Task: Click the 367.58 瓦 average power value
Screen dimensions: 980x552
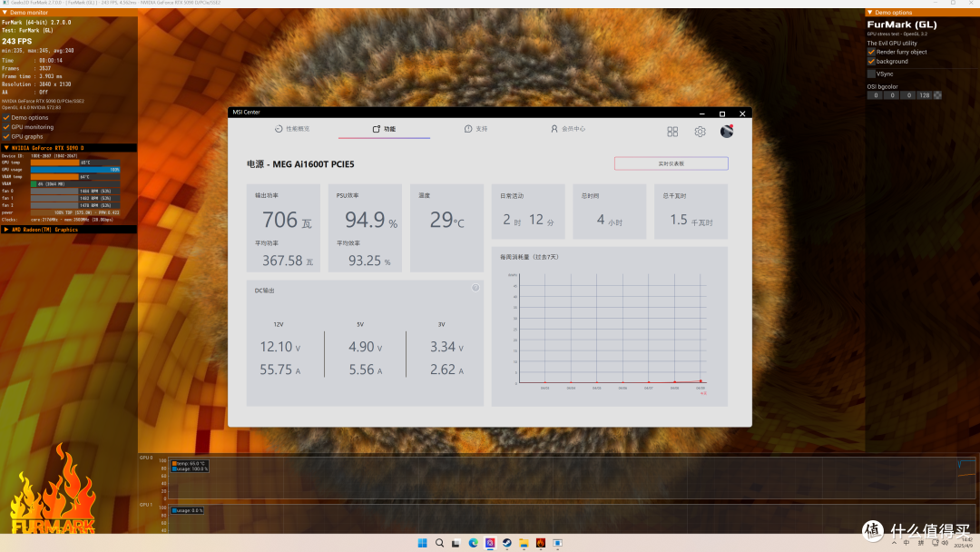Action: pyautogui.click(x=288, y=261)
